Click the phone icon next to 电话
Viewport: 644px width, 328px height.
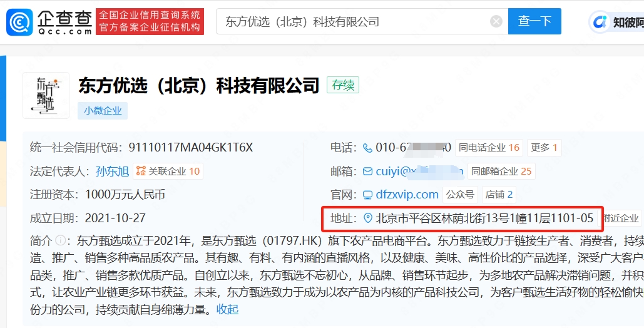tap(367, 148)
